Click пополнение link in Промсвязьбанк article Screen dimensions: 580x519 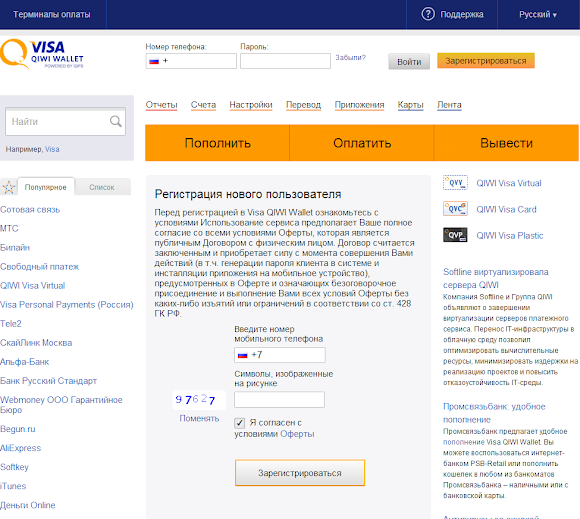(463, 442)
